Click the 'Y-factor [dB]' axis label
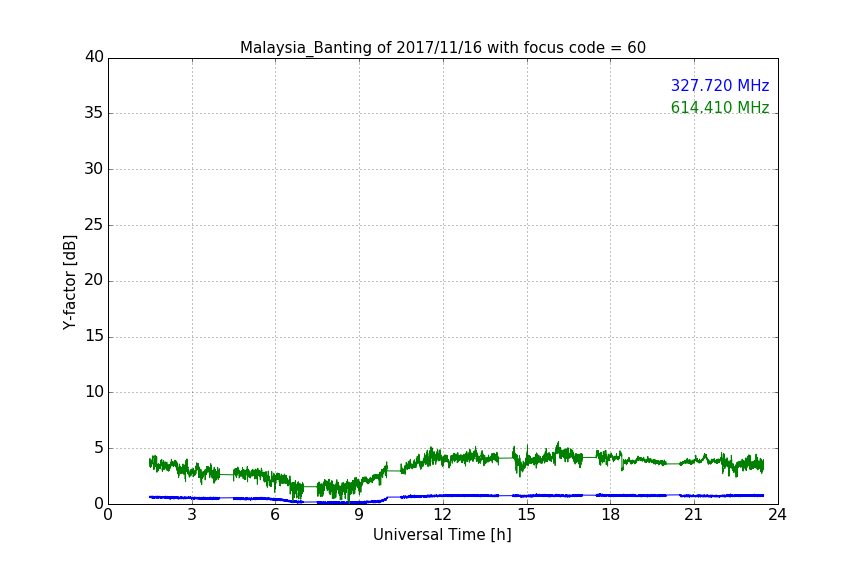 (x=70, y=282)
